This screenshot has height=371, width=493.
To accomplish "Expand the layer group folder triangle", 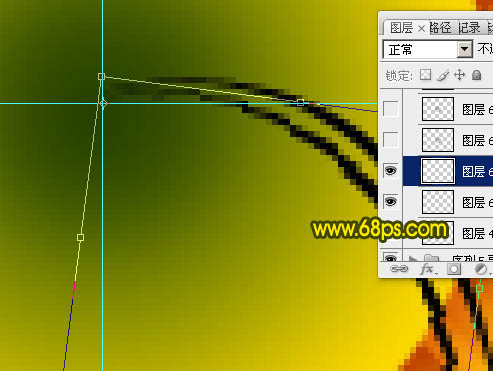I will pyautogui.click(x=412, y=259).
